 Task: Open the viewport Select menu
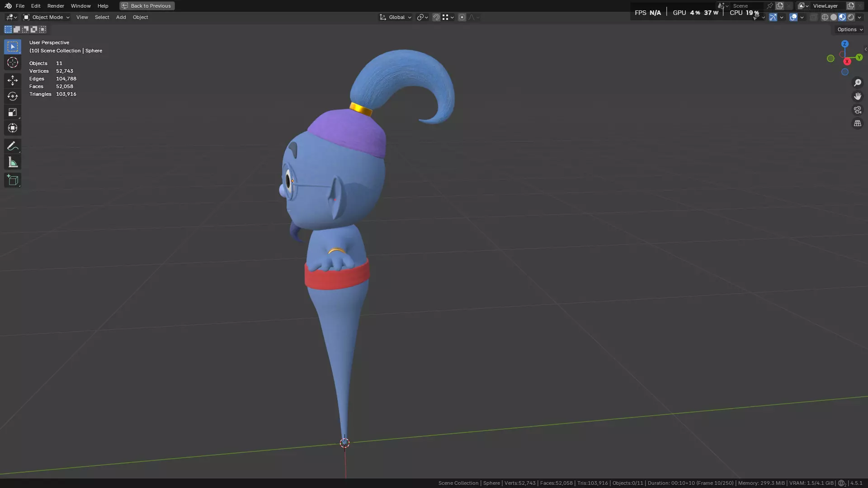[102, 17]
